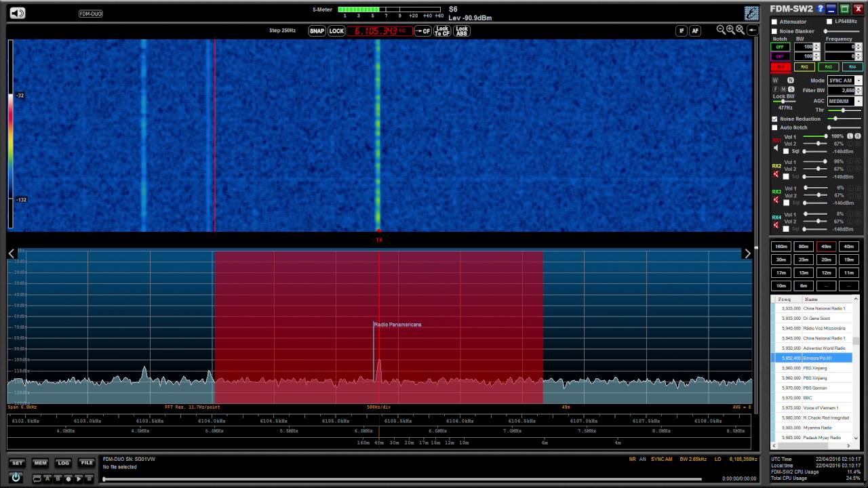Set loop point B
The height and width of the screenshot is (488, 868).
[58, 479]
